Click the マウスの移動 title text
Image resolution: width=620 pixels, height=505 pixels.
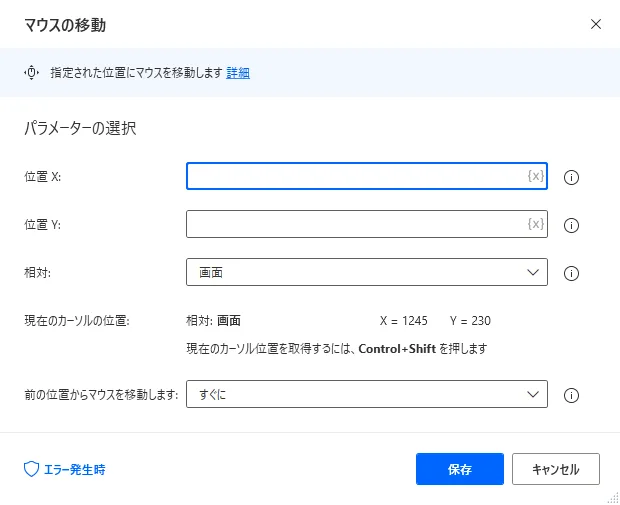point(65,23)
